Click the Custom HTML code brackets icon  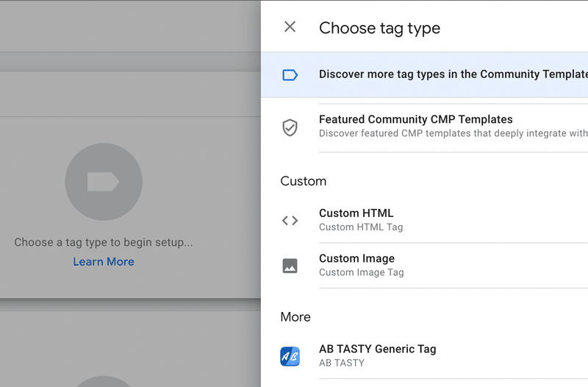(290, 220)
